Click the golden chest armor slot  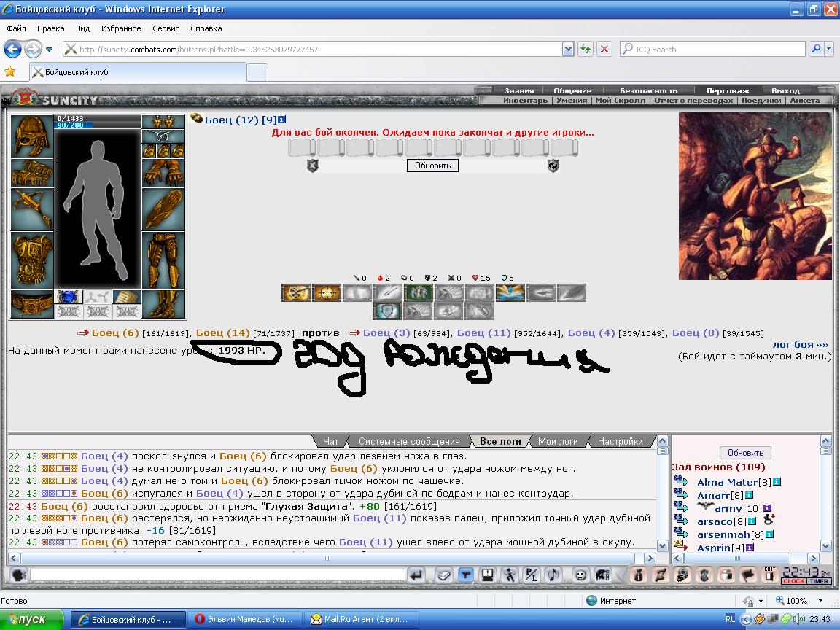coord(32,261)
